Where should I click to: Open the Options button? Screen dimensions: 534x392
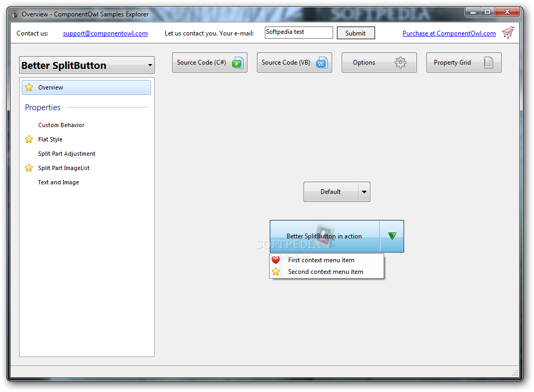[379, 63]
